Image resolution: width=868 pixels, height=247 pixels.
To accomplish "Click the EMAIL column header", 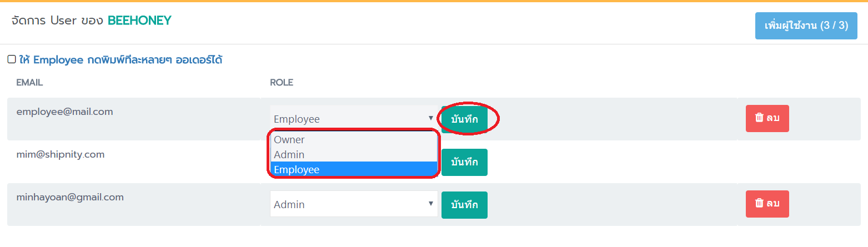I will (29, 83).
